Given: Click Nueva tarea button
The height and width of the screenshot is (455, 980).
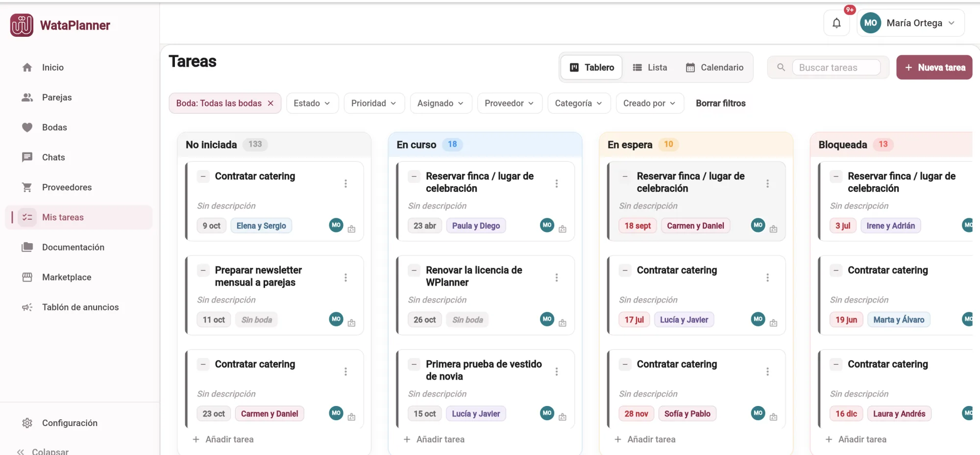Looking at the screenshot, I should 934,67.
